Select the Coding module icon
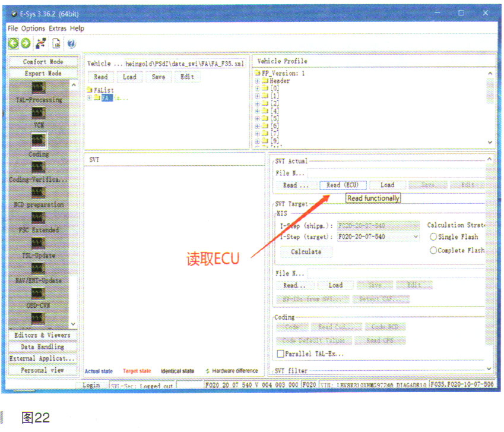This screenshot has width=504, height=432. (x=39, y=140)
